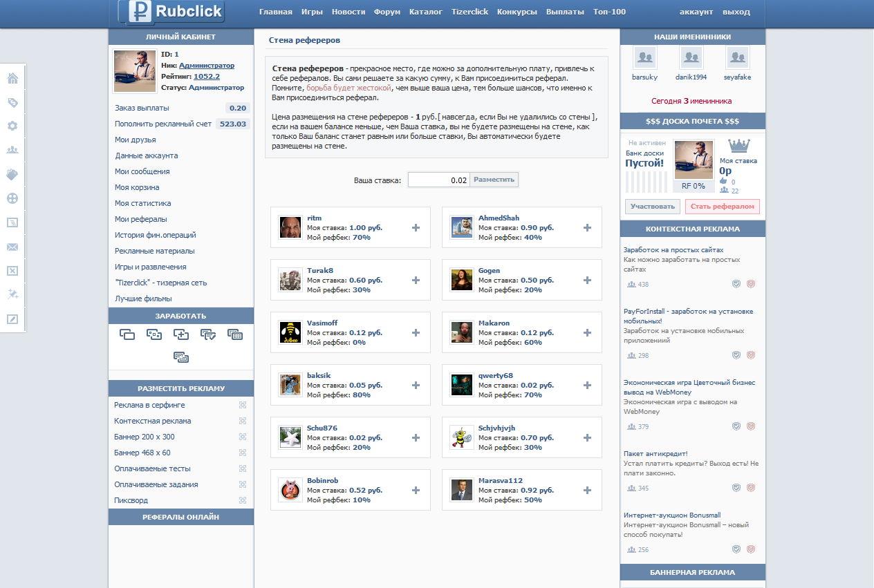The image size is (874, 588).
Task: Click the honor board avatar photo
Action: (694, 160)
